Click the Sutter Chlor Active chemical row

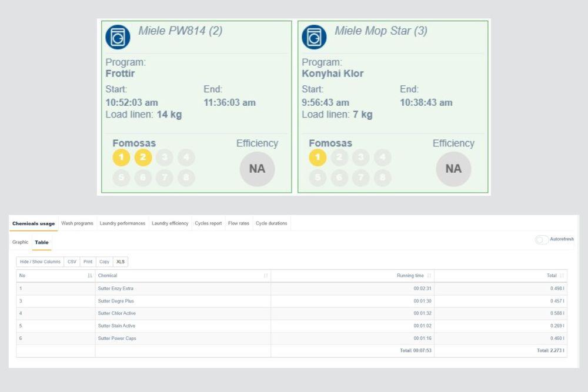pos(292,313)
